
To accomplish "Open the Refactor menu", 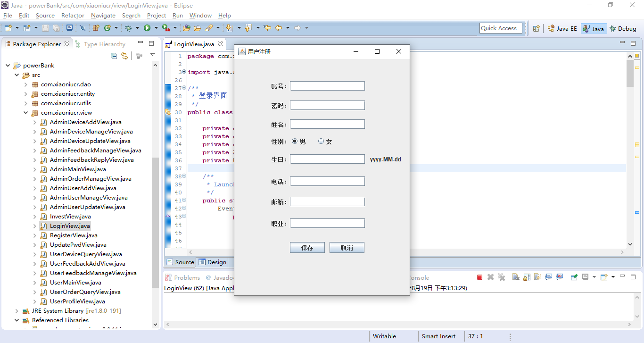I will click(73, 16).
